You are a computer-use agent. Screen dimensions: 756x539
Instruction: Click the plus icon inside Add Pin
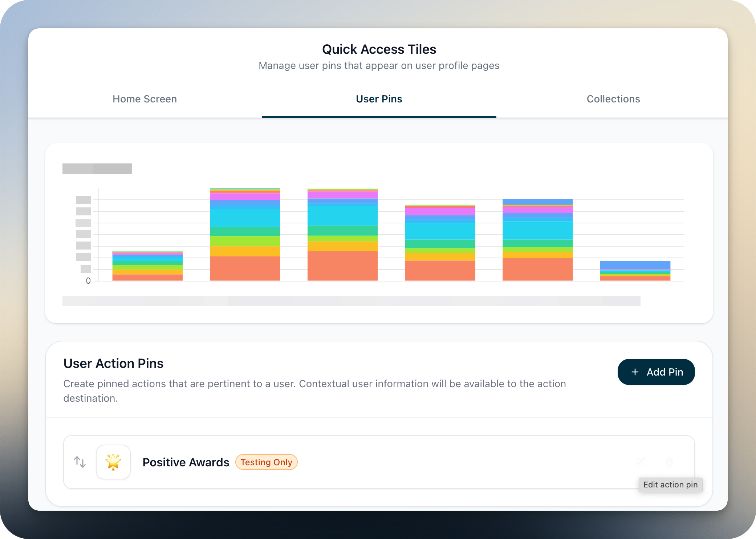point(634,372)
